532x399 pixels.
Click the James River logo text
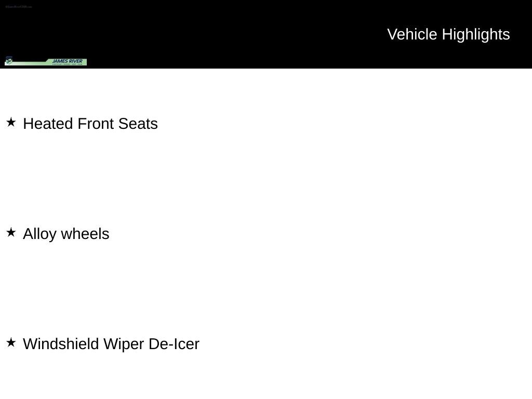click(x=67, y=61)
